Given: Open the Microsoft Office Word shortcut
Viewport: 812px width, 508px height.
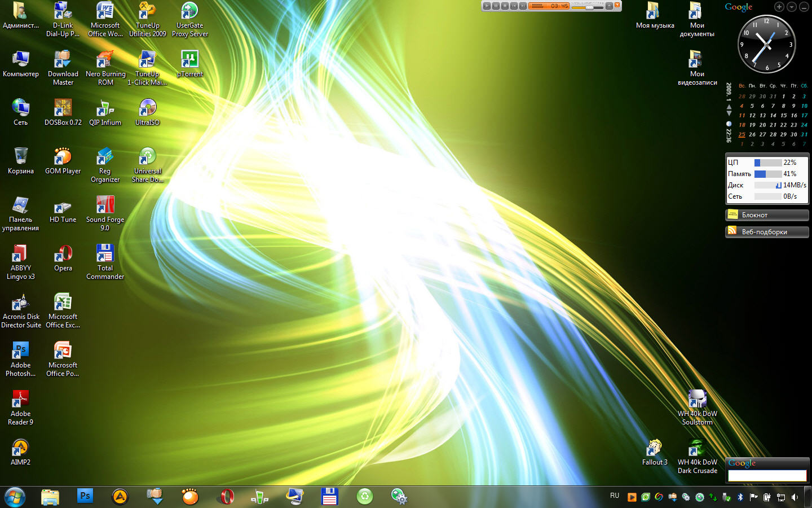Looking at the screenshot, I should [x=105, y=19].
